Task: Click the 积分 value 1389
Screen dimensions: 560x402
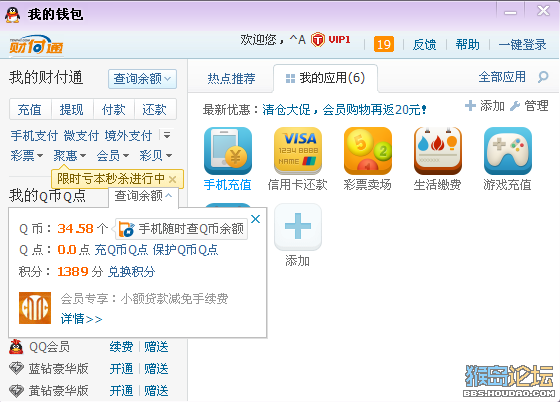Action: click(73, 272)
